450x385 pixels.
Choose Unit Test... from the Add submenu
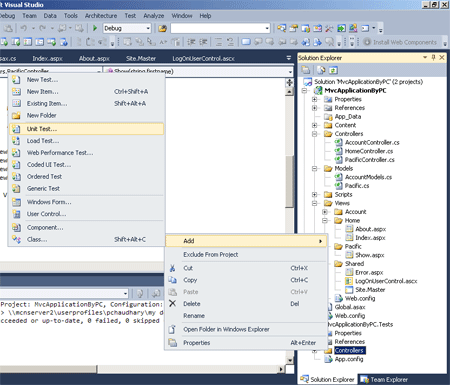(x=87, y=129)
